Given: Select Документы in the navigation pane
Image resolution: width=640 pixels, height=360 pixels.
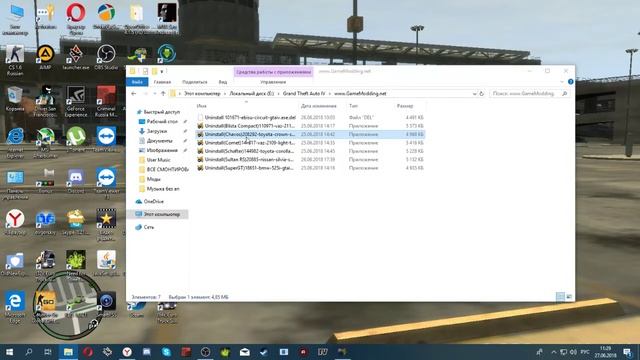Looking at the screenshot, I should [159, 140].
